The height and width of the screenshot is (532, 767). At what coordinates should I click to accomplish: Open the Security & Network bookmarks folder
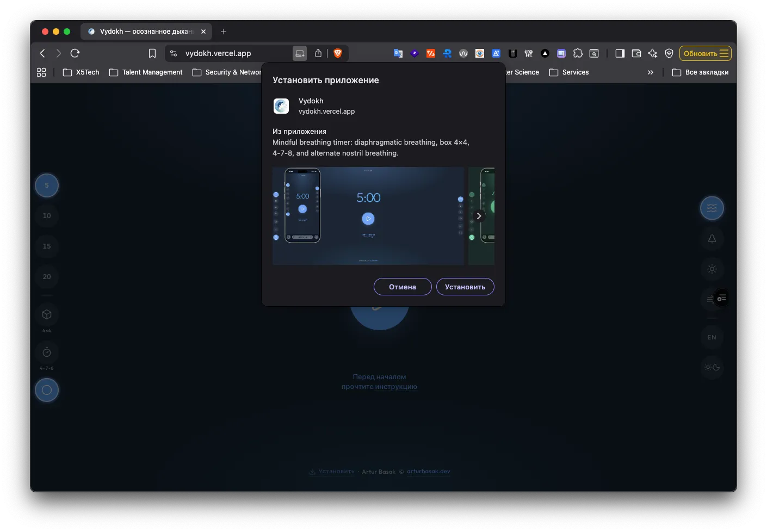coord(227,72)
